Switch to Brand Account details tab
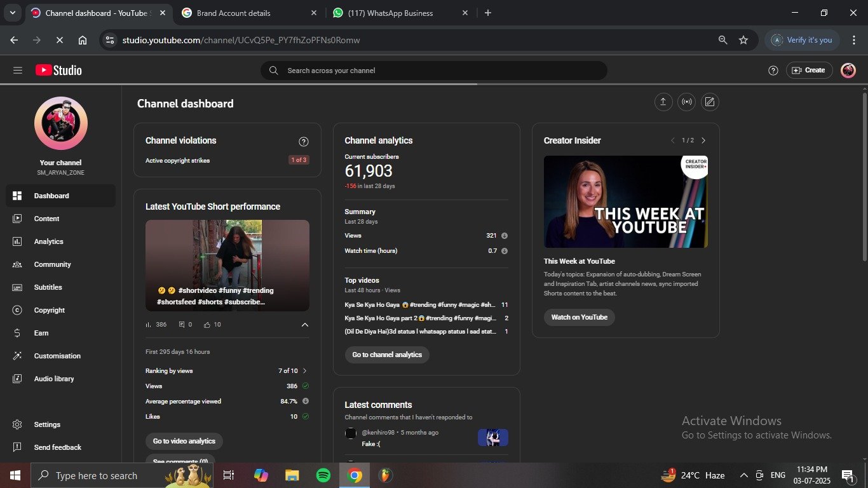Viewport: 868px width, 488px height. 250,13
